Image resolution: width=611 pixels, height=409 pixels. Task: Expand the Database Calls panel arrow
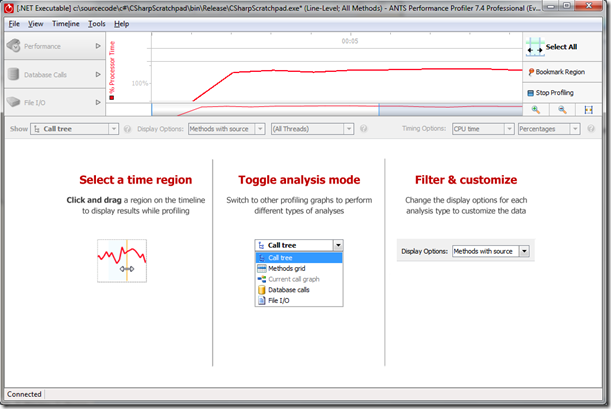[98, 74]
